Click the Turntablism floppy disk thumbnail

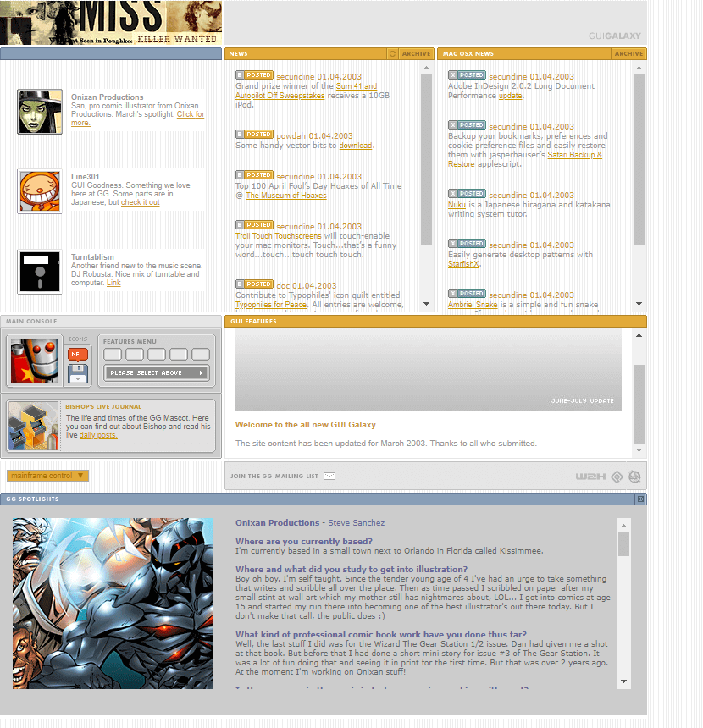coord(40,272)
